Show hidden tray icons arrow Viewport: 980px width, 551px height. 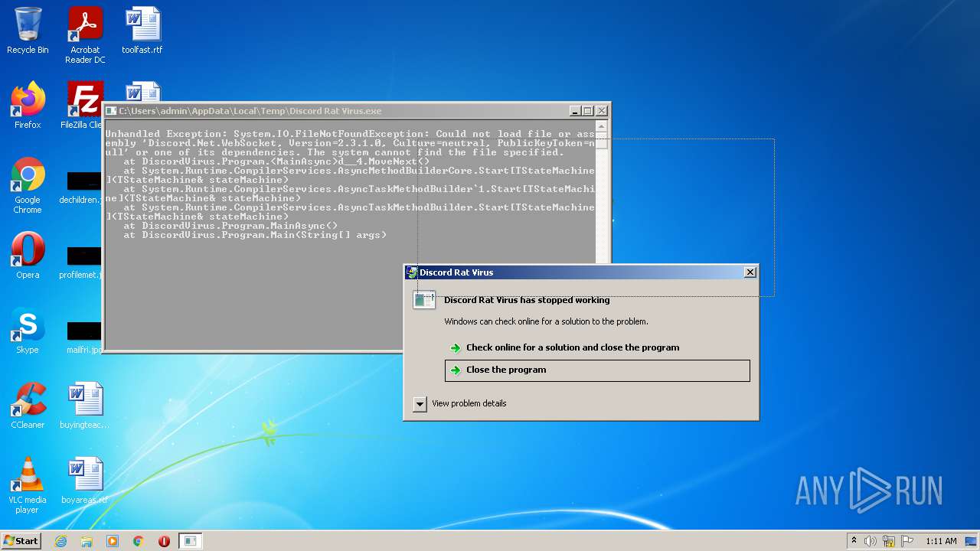[854, 541]
